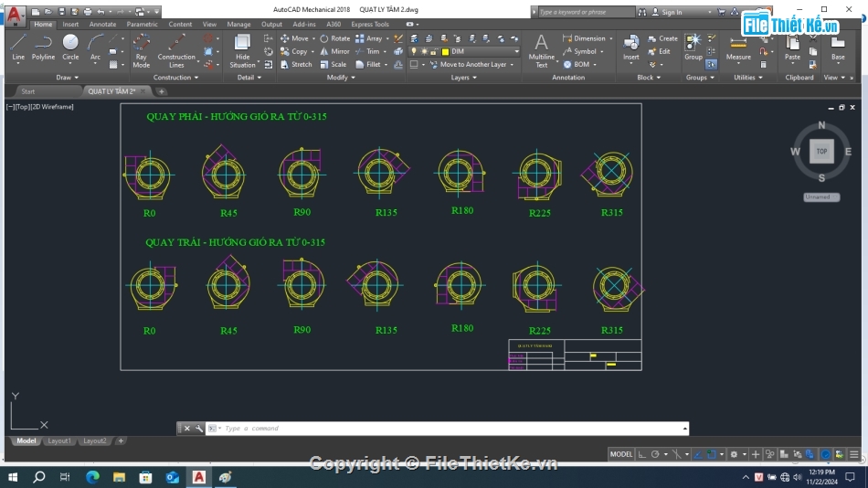
Task: Toggle Polar tracking in status bar
Action: [655, 454]
